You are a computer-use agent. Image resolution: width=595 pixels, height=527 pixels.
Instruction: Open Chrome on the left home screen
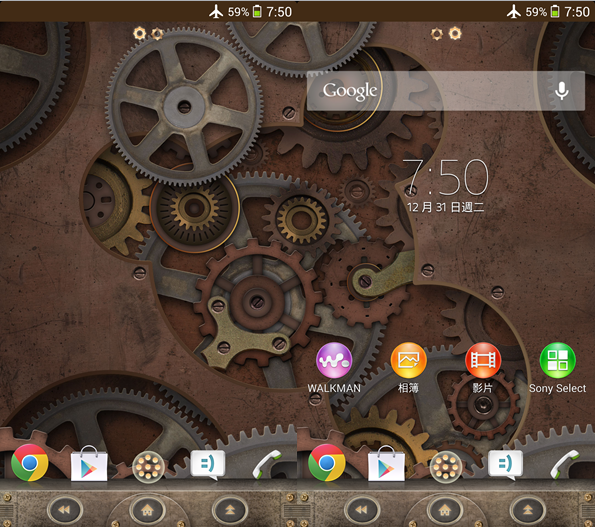coord(30,463)
